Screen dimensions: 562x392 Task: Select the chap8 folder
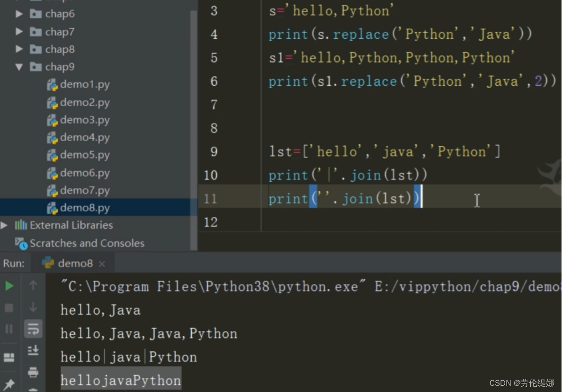(60, 49)
